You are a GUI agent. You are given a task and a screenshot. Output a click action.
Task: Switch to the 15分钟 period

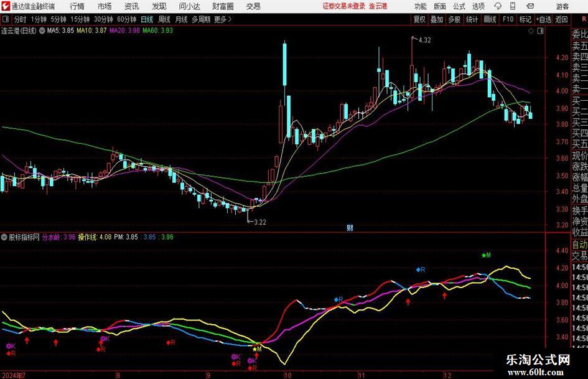(80, 19)
